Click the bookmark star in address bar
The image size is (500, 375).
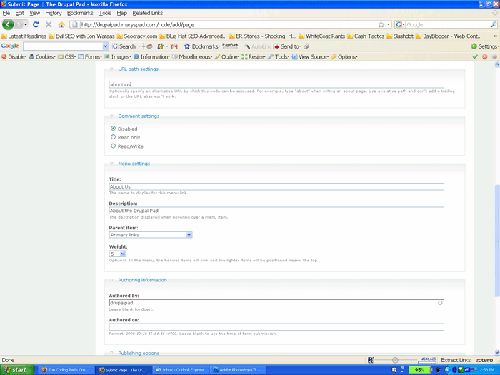[x=381, y=25]
